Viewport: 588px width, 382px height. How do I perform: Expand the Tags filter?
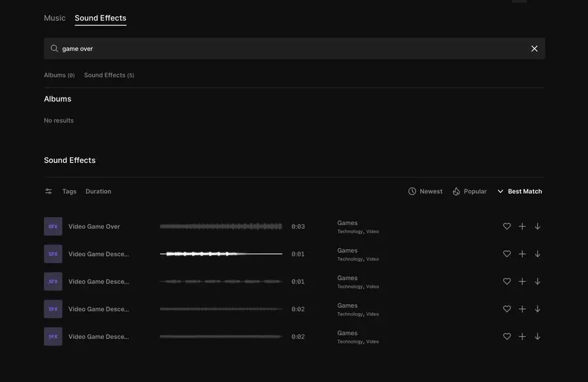pos(69,192)
